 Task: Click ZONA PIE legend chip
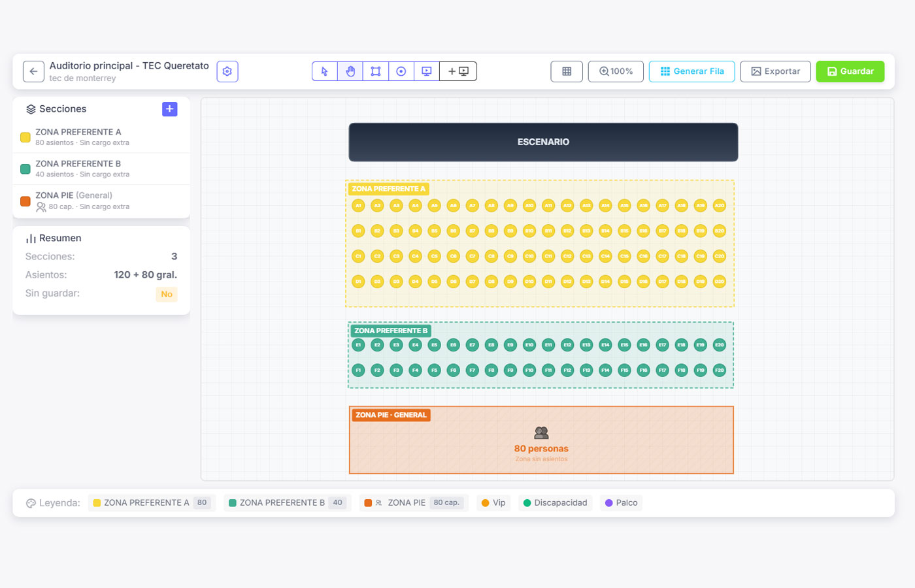pos(414,503)
